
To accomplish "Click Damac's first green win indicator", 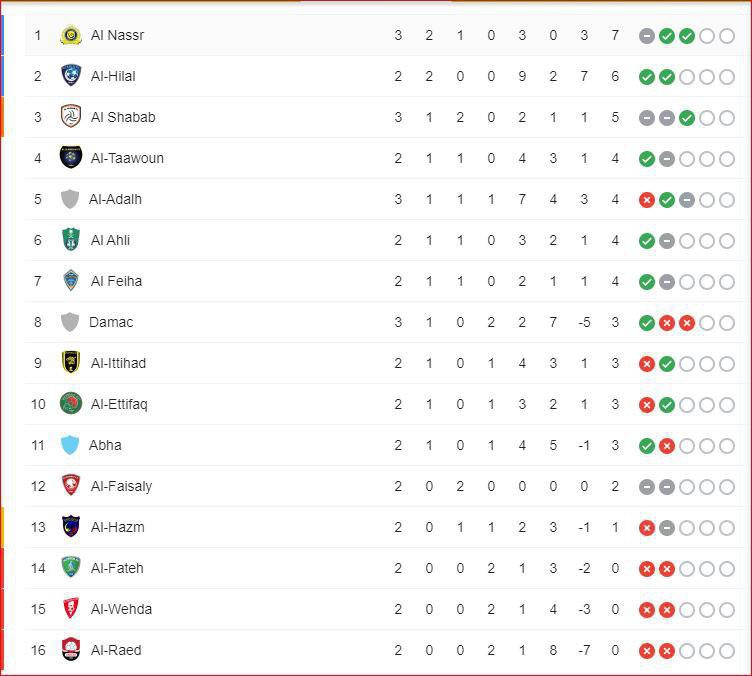I will (647, 323).
